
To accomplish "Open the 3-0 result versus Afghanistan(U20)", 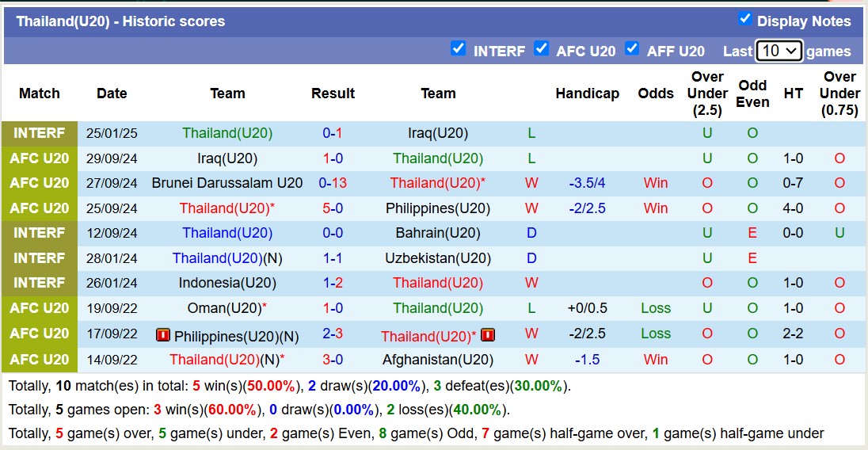I will point(333,360).
